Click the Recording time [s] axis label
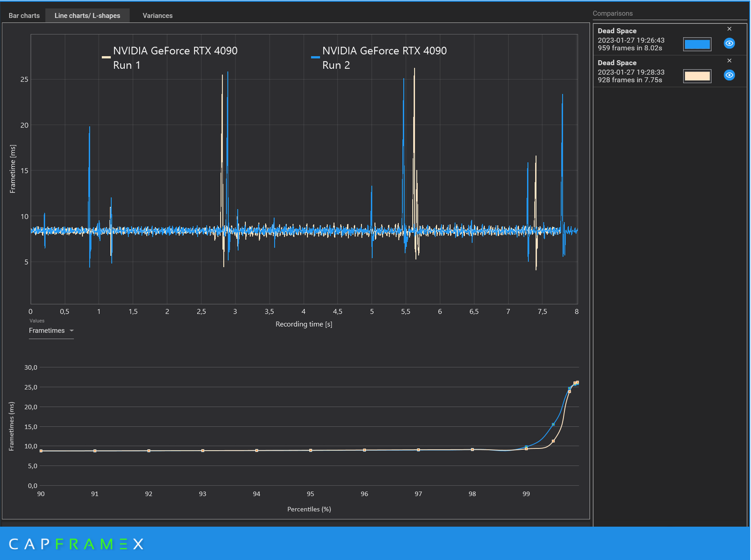The image size is (751, 560). pos(304,324)
